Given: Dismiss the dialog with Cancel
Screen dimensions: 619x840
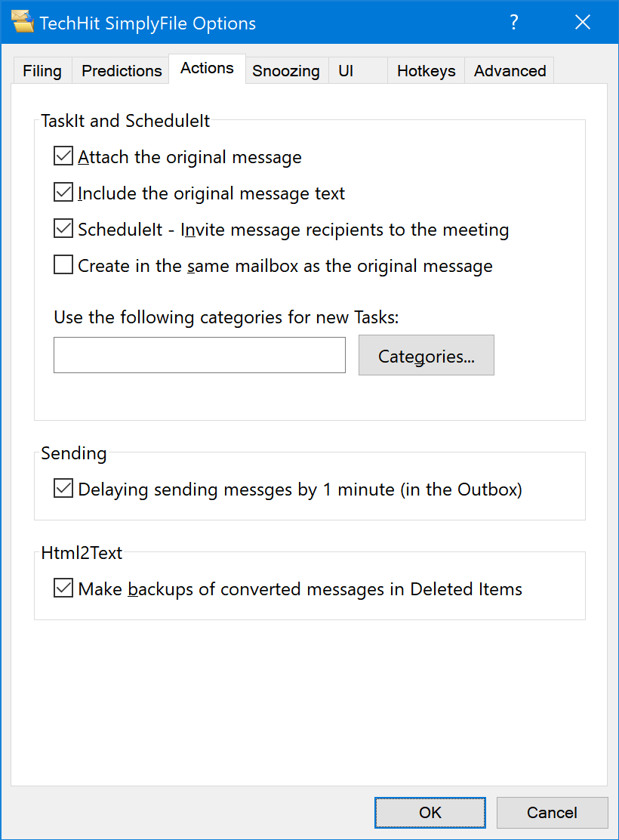Looking at the screenshot, I should (552, 813).
